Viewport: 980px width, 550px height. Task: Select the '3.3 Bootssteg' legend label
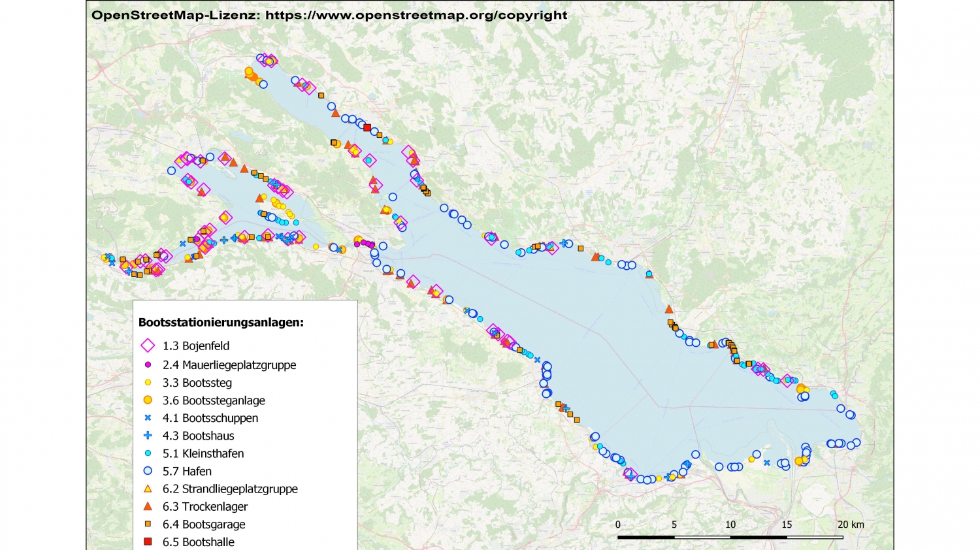pyautogui.click(x=197, y=383)
